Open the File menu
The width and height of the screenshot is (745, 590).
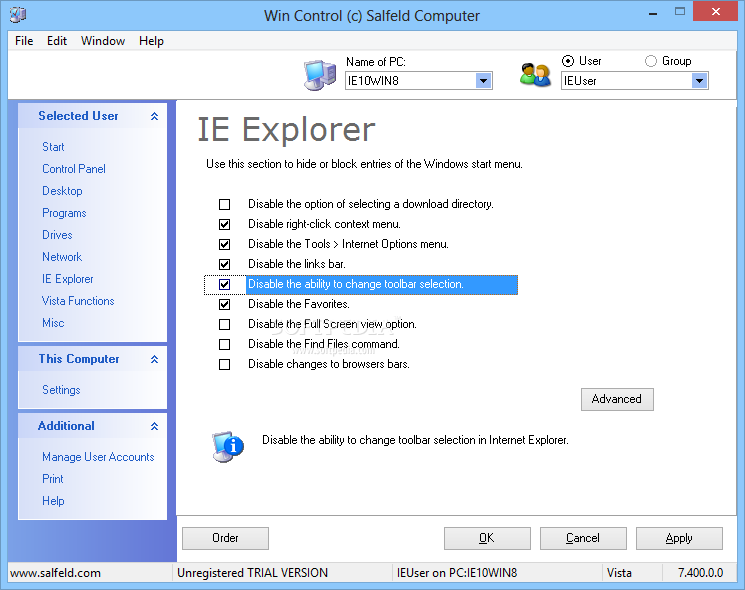pyautogui.click(x=24, y=41)
